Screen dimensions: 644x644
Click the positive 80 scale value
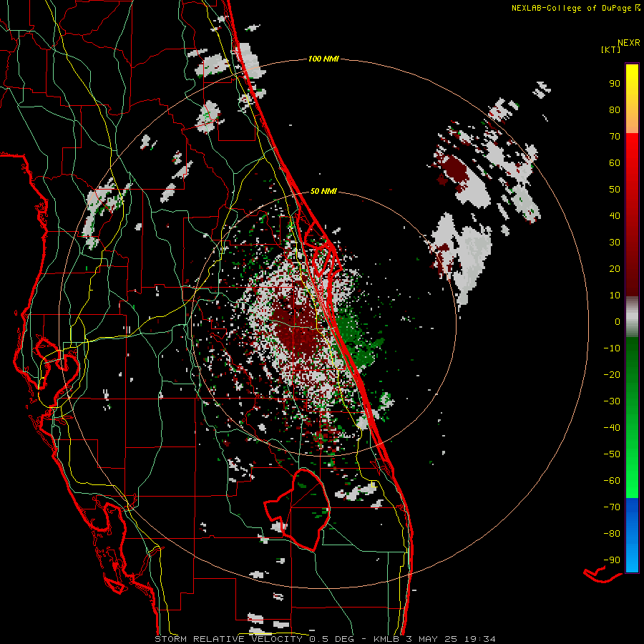[615, 110]
